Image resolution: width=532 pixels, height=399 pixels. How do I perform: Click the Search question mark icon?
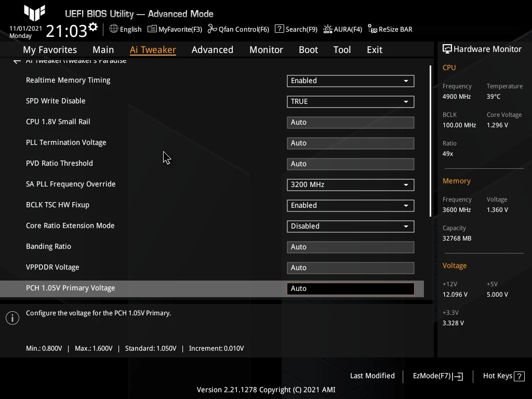coord(279,29)
